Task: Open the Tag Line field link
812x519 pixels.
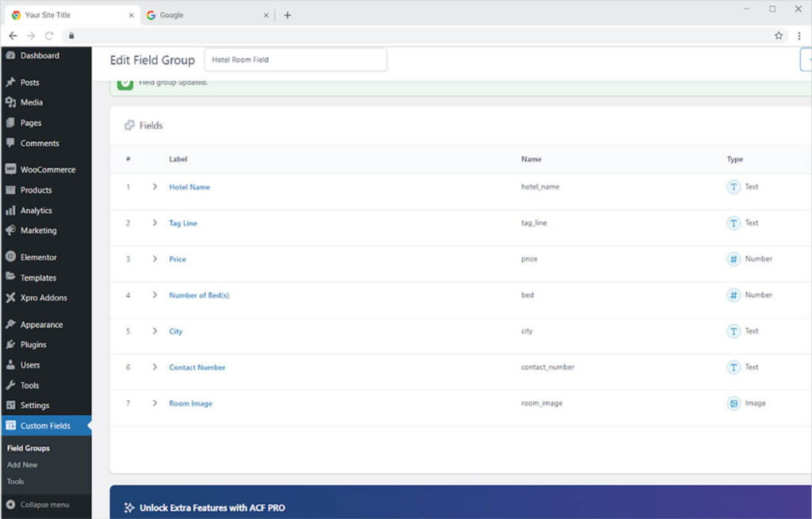Action: (183, 223)
